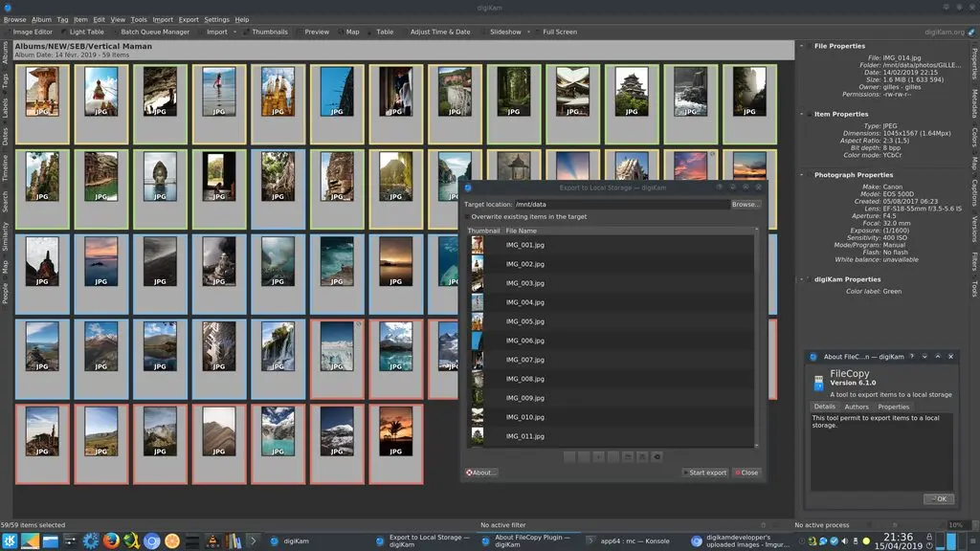Collapse the File Properties section
980x551 pixels.
pos(803,46)
